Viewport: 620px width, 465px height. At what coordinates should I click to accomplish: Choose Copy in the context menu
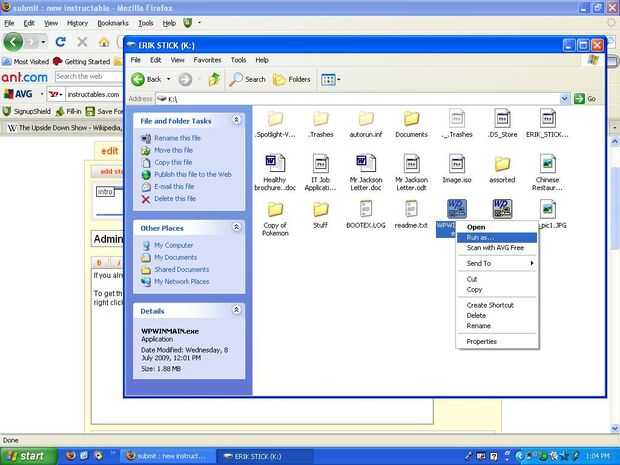pos(497,289)
